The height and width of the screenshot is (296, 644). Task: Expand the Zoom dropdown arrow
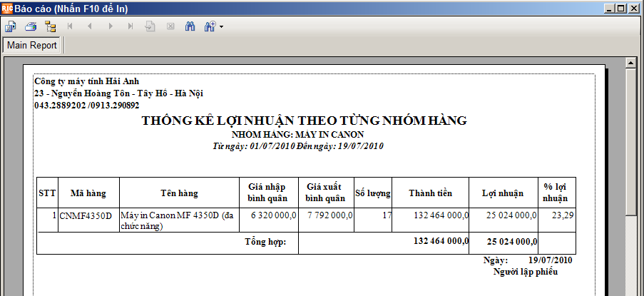click(221, 27)
